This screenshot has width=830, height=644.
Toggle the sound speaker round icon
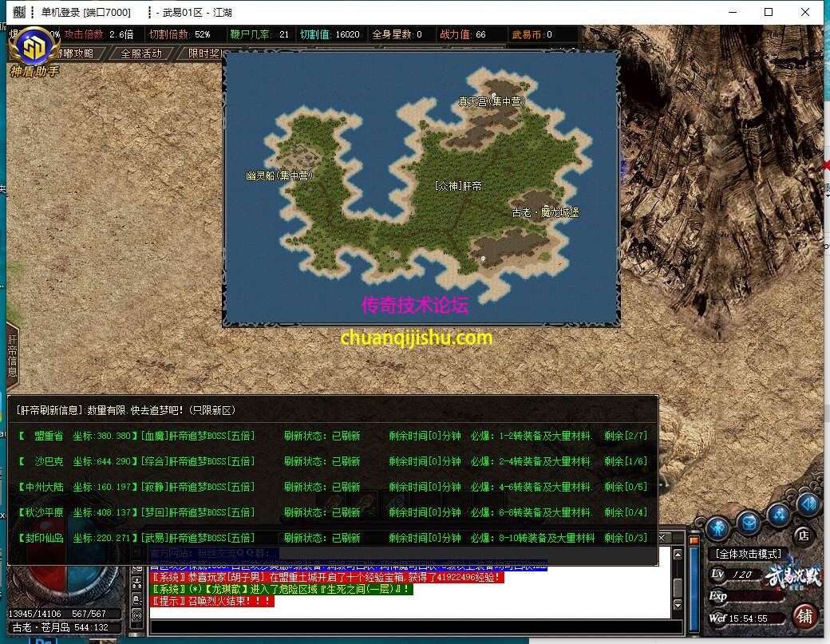coord(808,504)
